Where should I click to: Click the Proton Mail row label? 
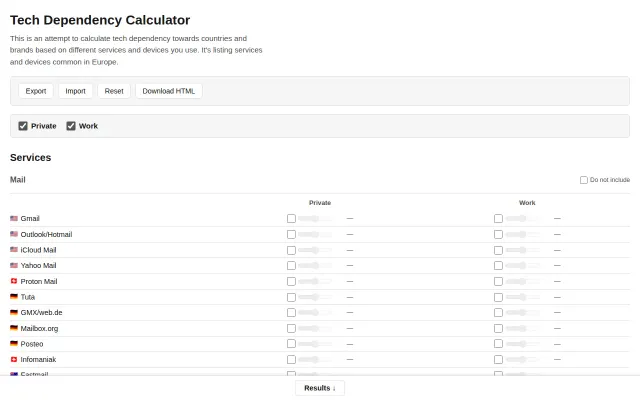39,281
